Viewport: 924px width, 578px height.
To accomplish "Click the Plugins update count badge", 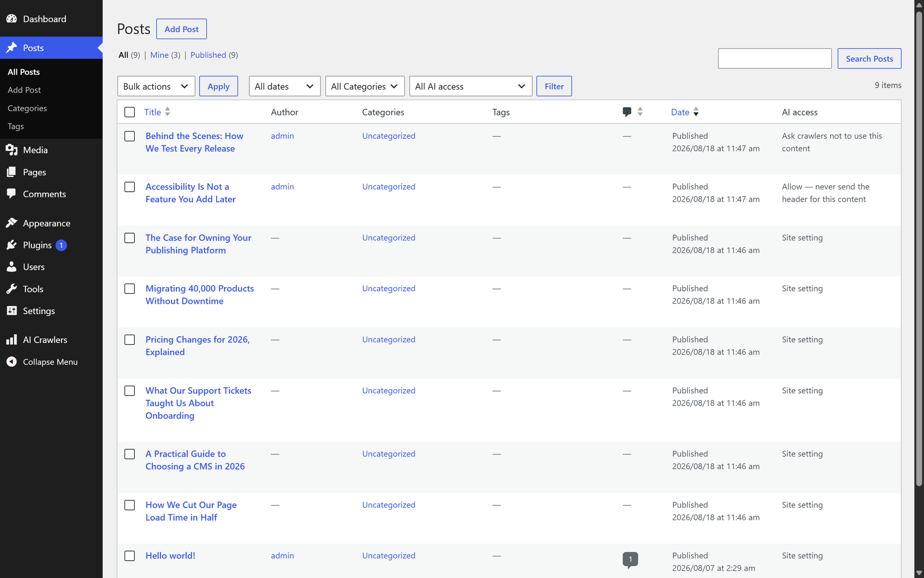I will pos(61,245).
